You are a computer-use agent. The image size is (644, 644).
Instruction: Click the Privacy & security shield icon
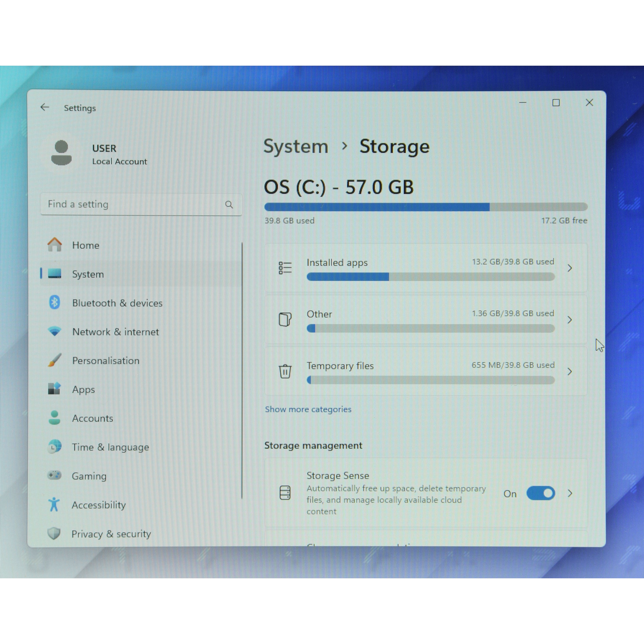(54, 533)
